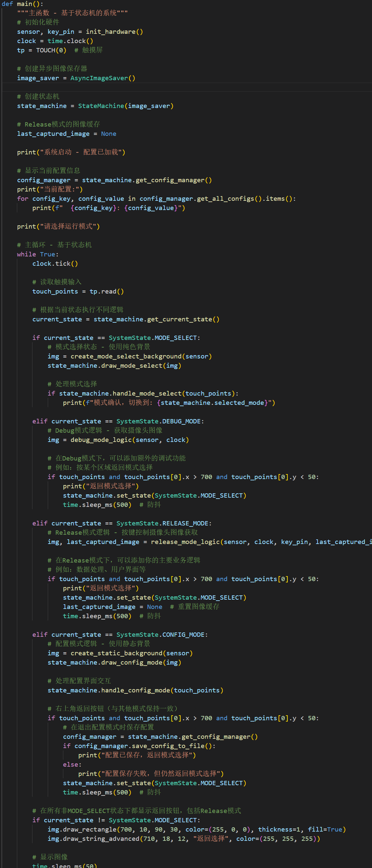Click the print statement reading 系统启动
372x868 pixels.
pyautogui.click(x=71, y=152)
